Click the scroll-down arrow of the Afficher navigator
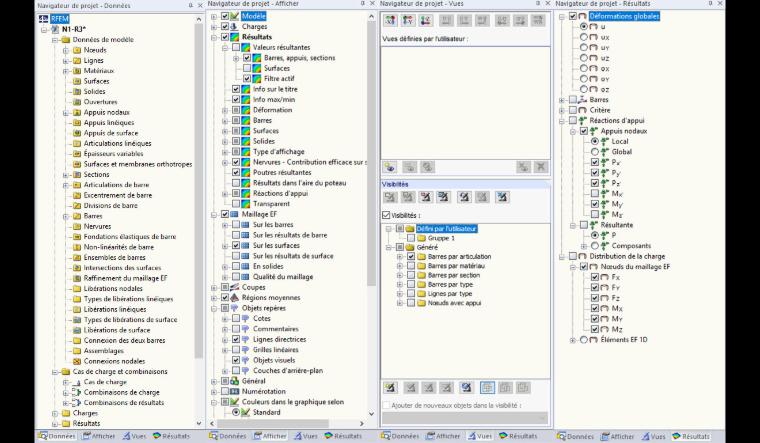760x443 pixels. (x=371, y=414)
